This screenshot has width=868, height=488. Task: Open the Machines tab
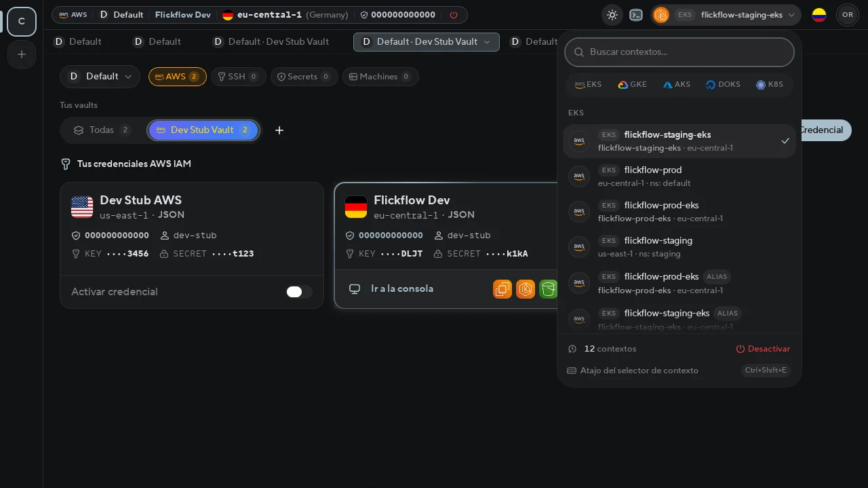tap(380, 77)
